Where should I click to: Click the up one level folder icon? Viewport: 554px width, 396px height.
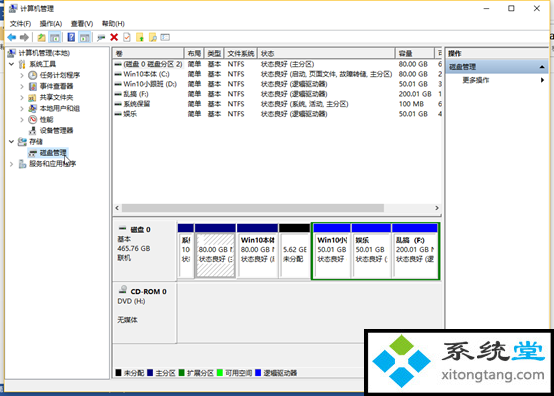coord(41,37)
